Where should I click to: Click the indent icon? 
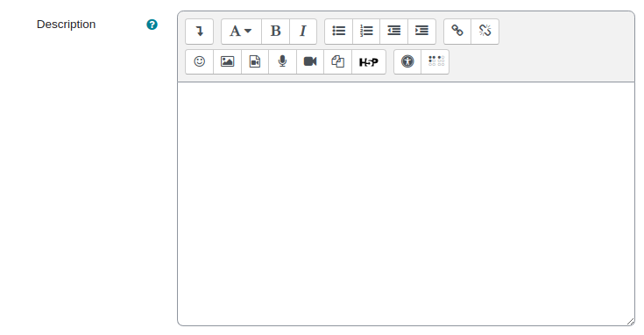coord(421,32)
